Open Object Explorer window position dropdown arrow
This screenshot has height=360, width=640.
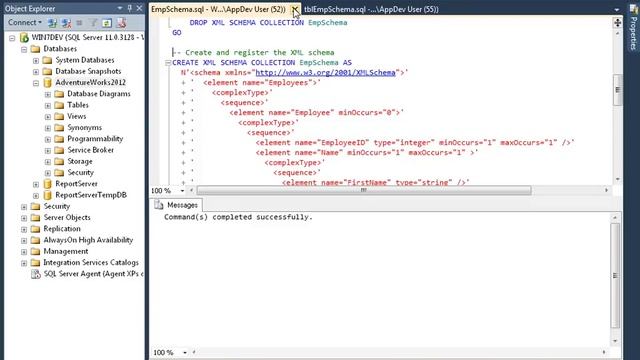tap(120, 8)
